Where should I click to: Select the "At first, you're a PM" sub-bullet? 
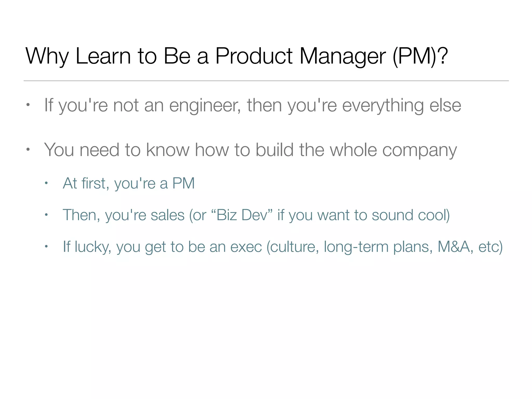129,183
